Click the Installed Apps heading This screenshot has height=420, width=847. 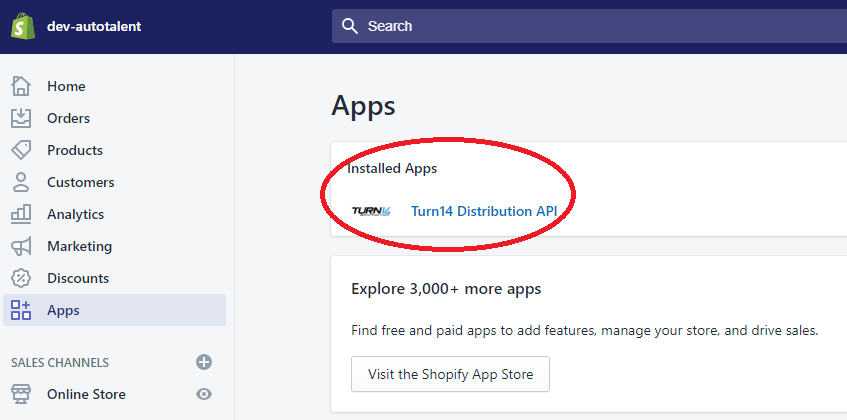coord(392,168)
